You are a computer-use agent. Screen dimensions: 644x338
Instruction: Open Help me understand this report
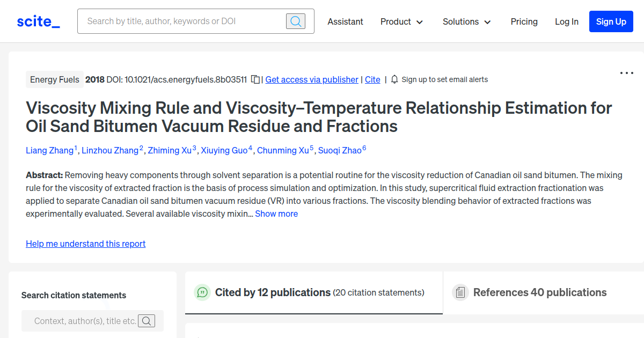(x=85, y=244)
